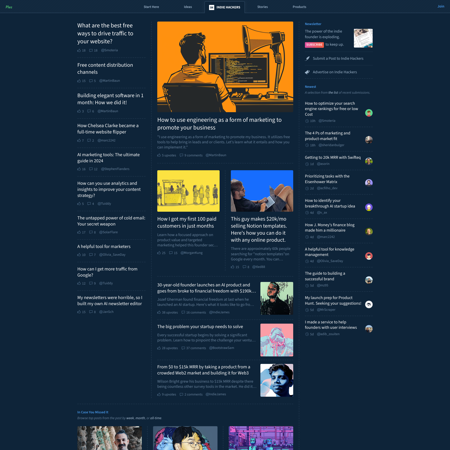Image resolution: width=450 pixels, height=450 pixels.
Task: Open the Submit a Post rocket icon
Action: tap(307, 58)
